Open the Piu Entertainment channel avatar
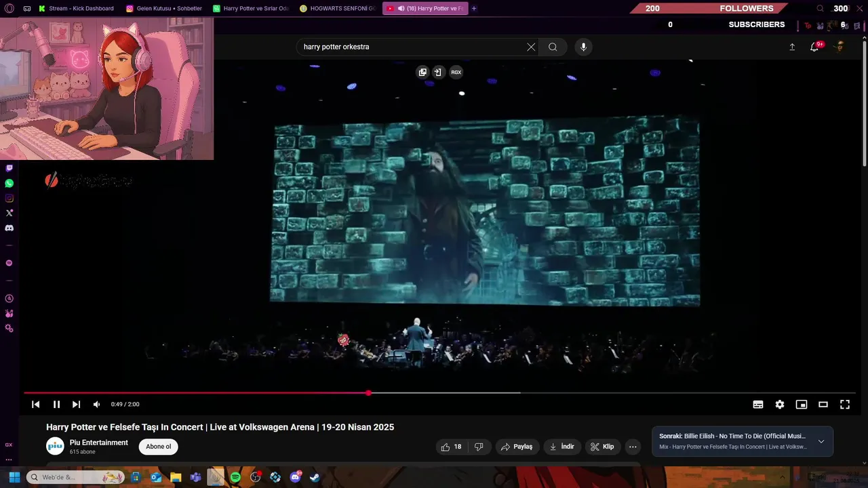This screenshot has width=868, height=488. coord(55,446)
